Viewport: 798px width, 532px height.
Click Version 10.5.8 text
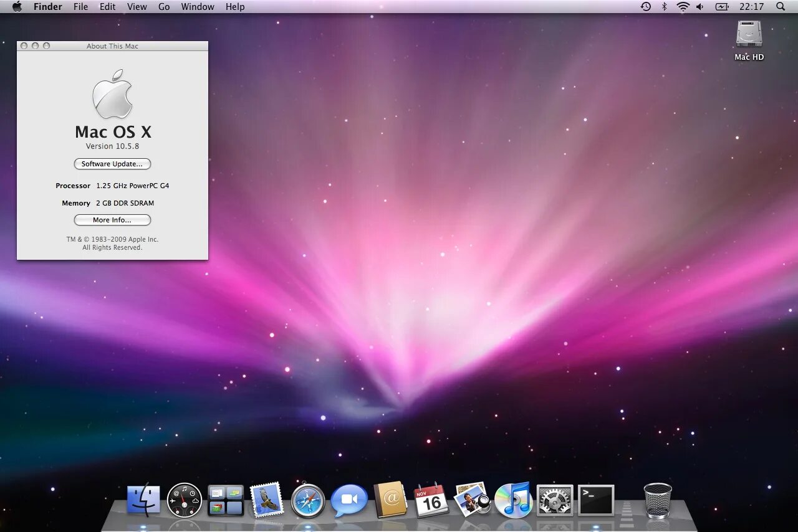pos(112,146)
